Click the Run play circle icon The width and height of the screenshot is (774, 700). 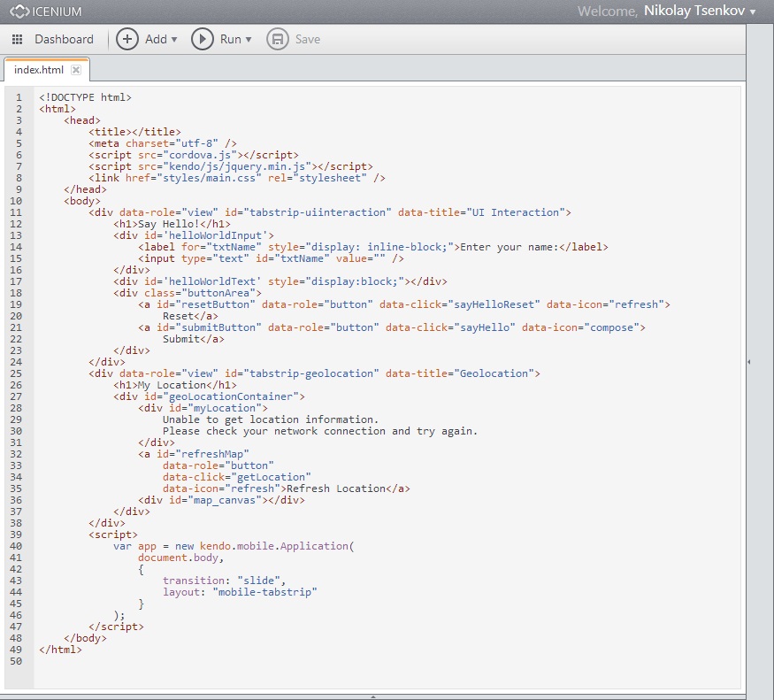(203, 39)
